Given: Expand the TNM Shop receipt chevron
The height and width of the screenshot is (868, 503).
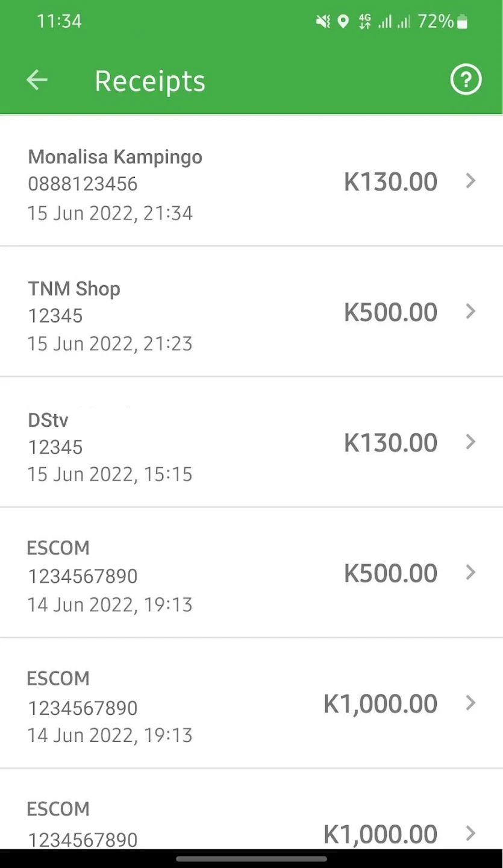Looking at the screenshot, I should 471,312.
